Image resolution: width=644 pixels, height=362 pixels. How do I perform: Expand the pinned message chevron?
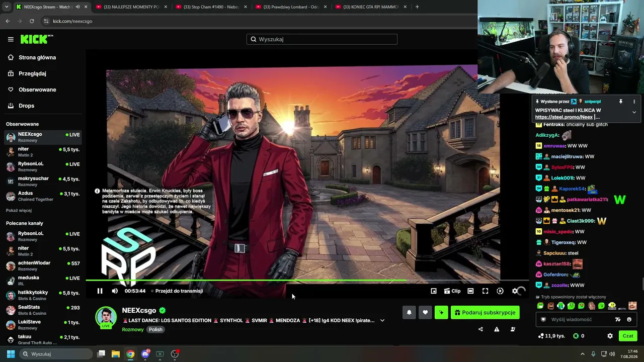634,112
